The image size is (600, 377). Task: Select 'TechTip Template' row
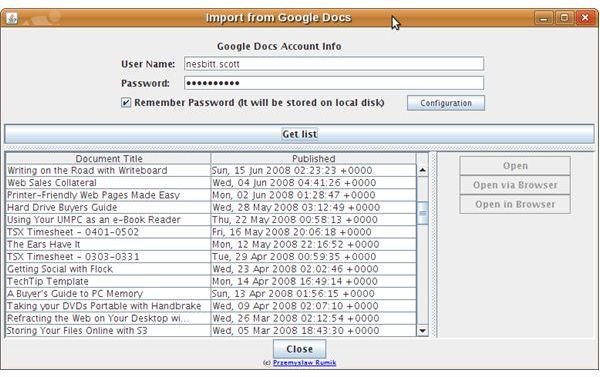click(108, 281)
